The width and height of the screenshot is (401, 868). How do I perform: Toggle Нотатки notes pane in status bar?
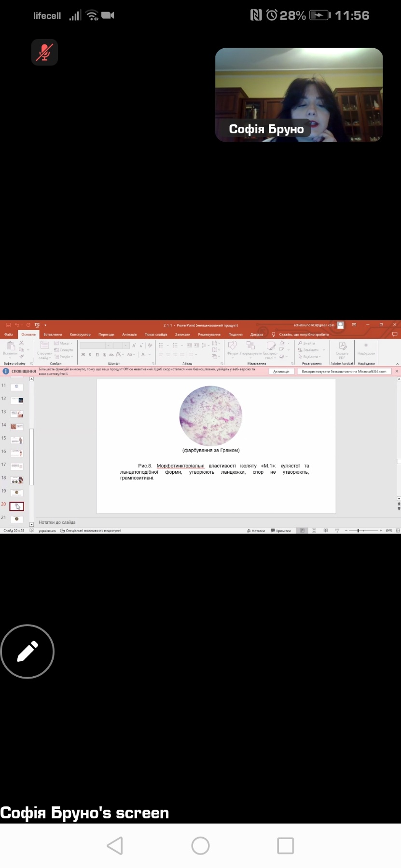(256, 531)
